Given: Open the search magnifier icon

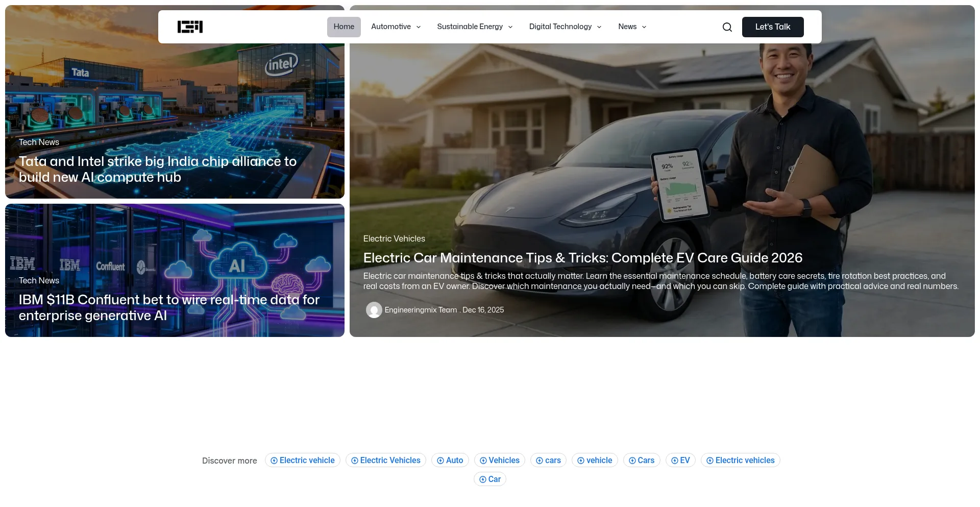Looking at the screenshot, I should pyautogui.click(x=727, y=27).
